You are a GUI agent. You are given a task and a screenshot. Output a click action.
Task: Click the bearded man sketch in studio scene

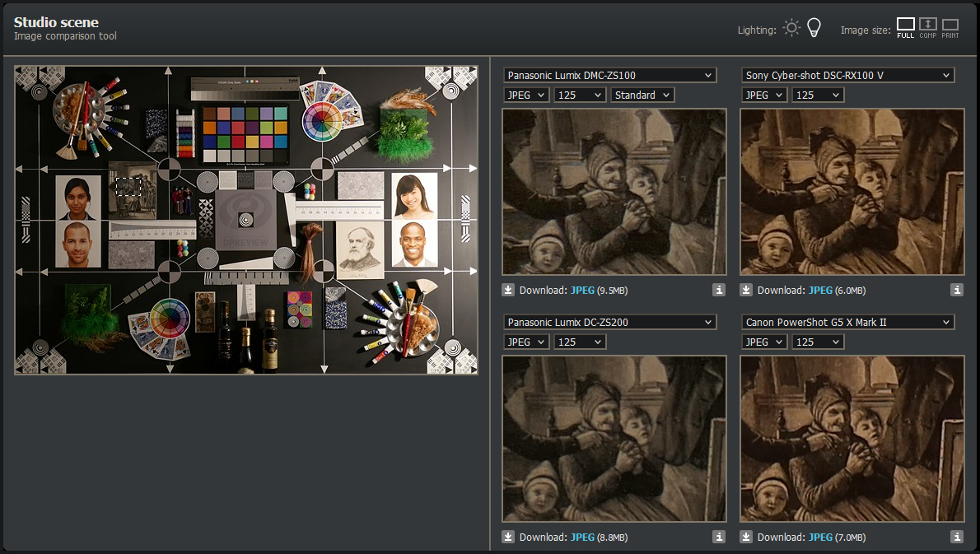click(x=360, y=251)
